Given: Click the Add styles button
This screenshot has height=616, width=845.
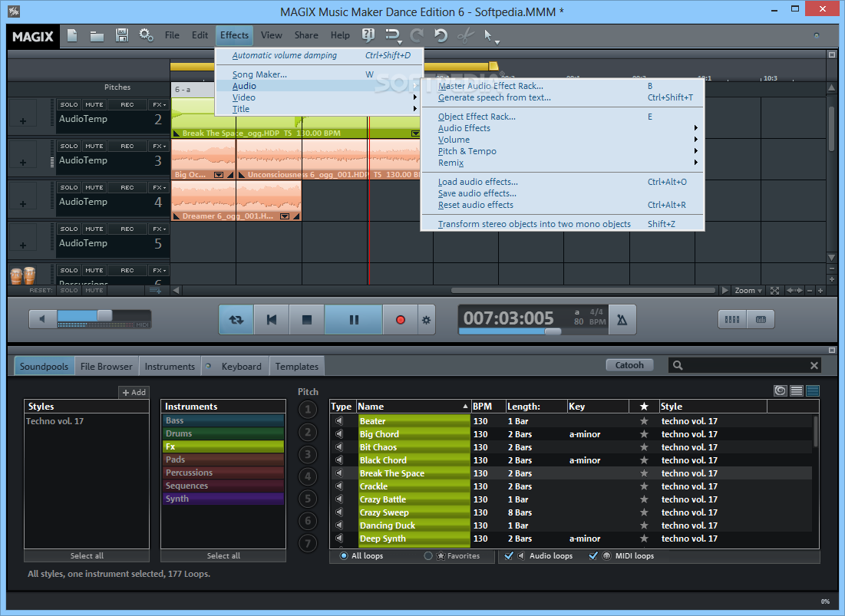Looking at the screenshot, I should click(x=134, y=392).
